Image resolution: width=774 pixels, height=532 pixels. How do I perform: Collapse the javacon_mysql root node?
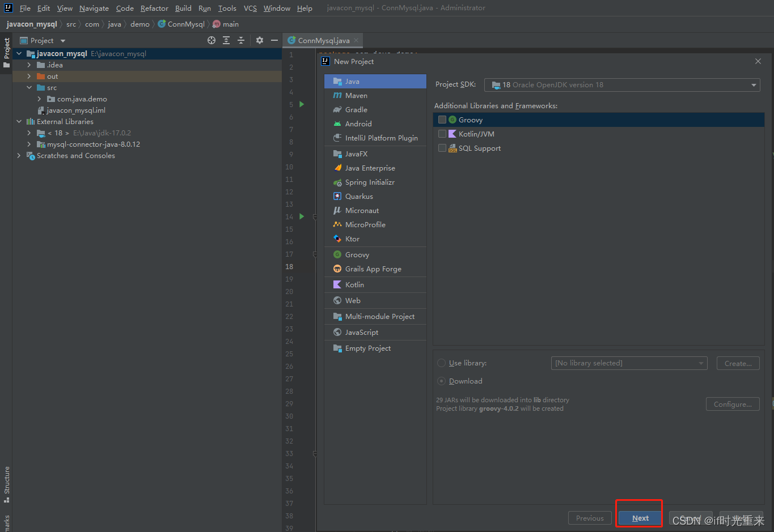click(19, 54)
